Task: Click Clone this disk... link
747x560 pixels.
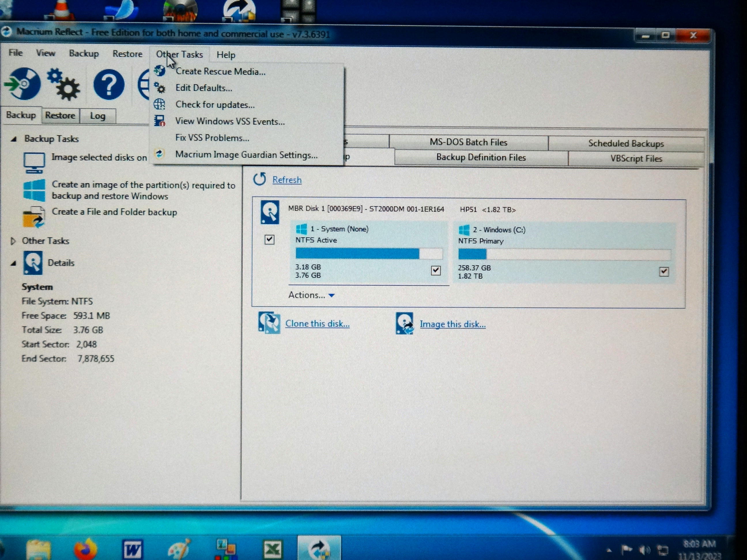Action: point(317,323)
